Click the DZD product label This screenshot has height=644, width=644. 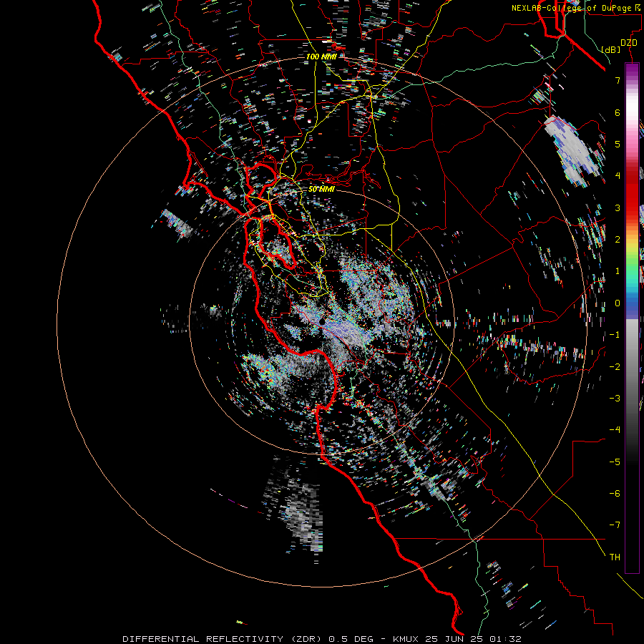(628, 43)
